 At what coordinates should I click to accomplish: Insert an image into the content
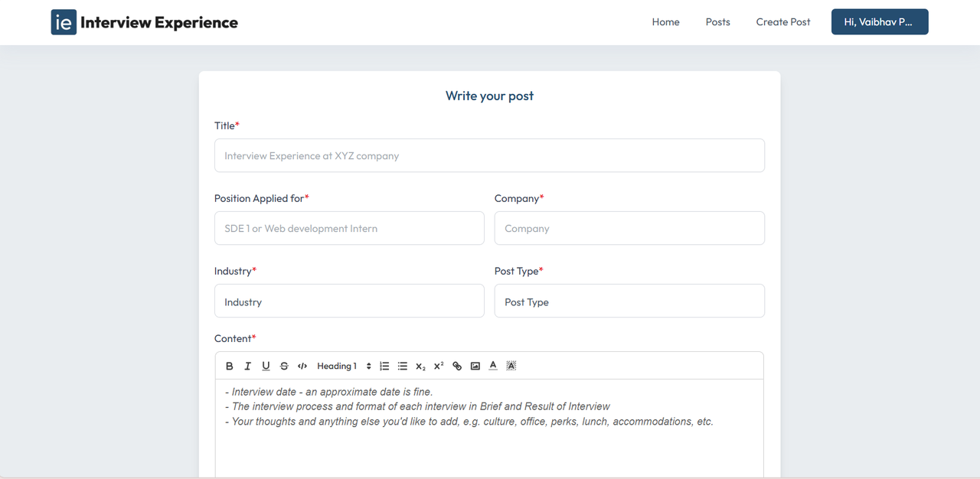point(475,366)
